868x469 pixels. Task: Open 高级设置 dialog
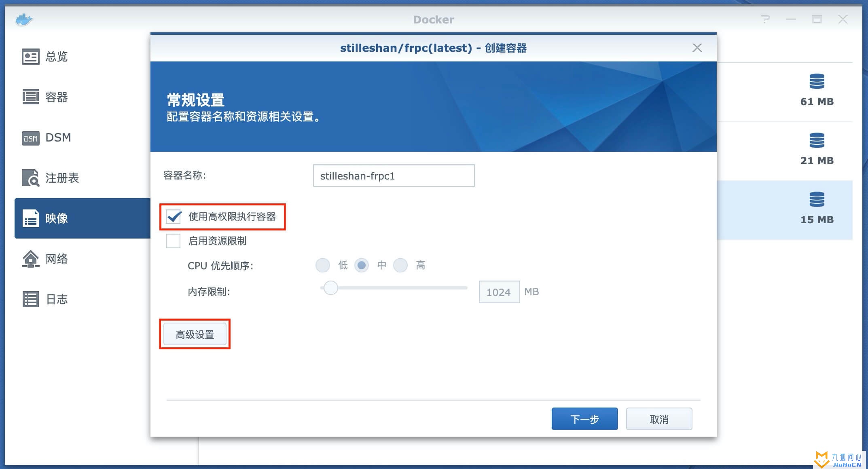(x=195, y=334)
